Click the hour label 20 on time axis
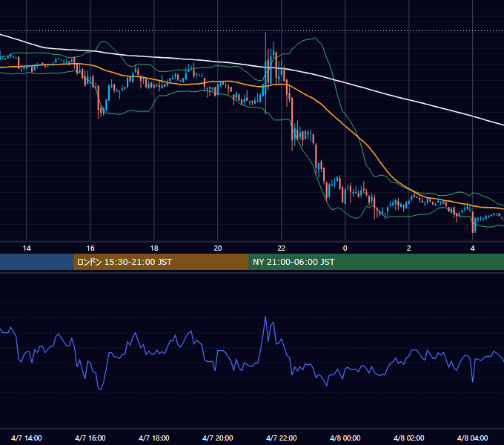Screen dimensions: 504x445 coord(218,248)
